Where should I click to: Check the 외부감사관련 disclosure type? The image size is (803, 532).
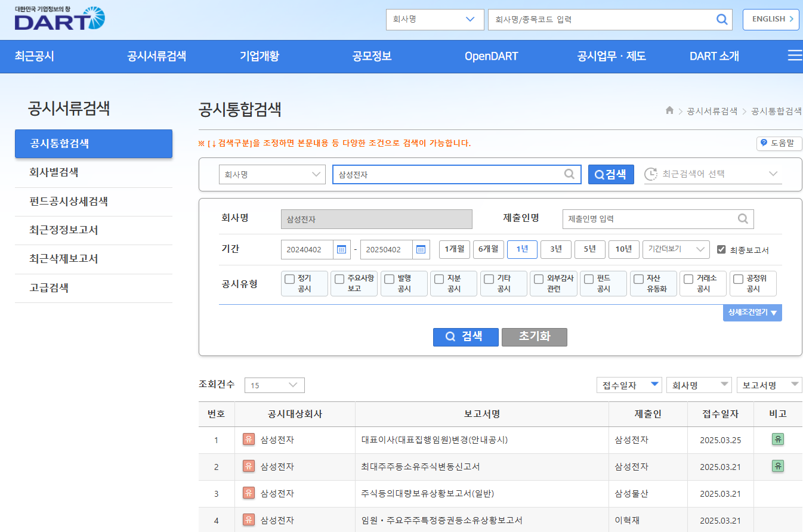[x=539, y=279]
